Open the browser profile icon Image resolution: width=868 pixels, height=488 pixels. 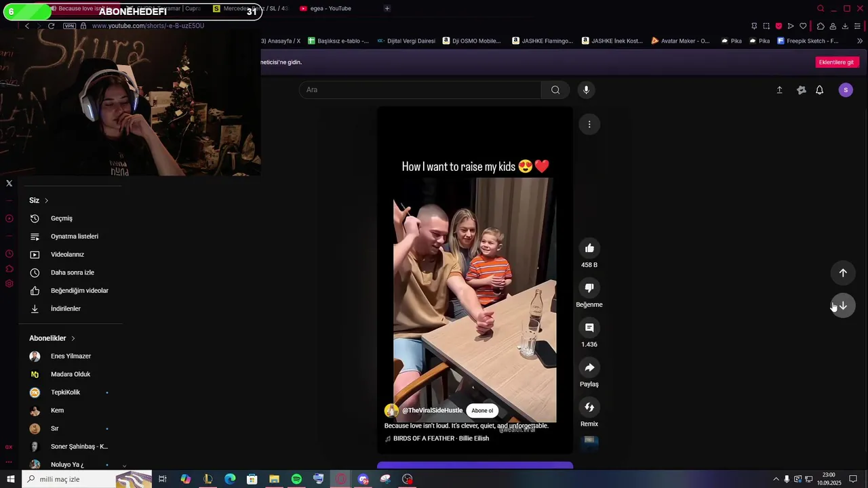tap(833, 26)
